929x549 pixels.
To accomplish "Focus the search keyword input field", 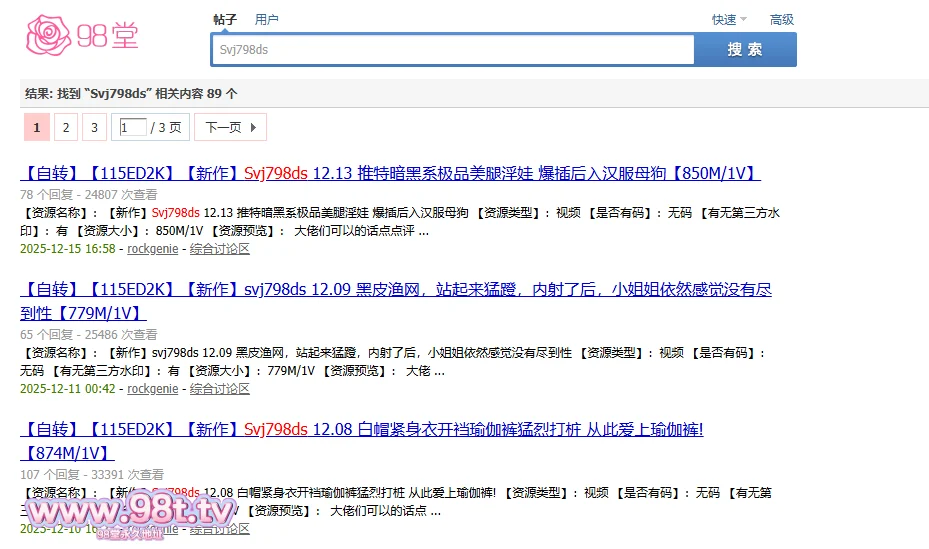I will [x=452, y=50].
